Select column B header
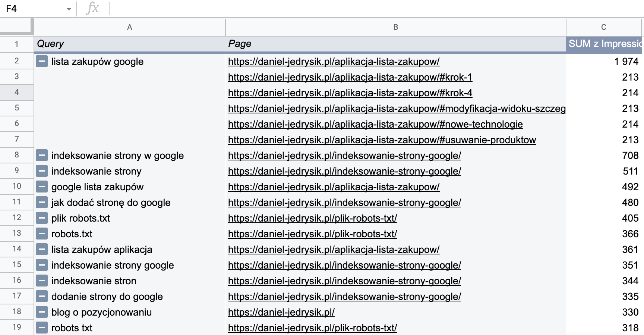 click(396, 27)
